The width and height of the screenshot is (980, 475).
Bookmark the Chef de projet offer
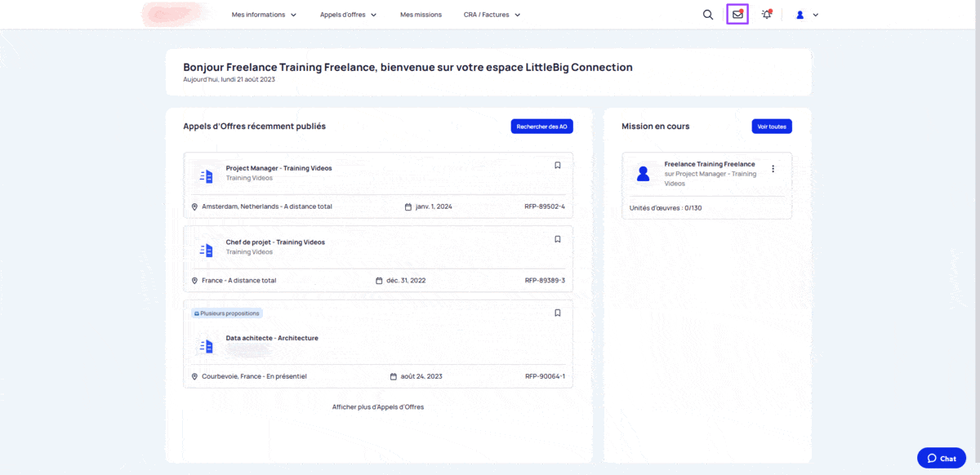pyautogui.click(x=558, y=239)
